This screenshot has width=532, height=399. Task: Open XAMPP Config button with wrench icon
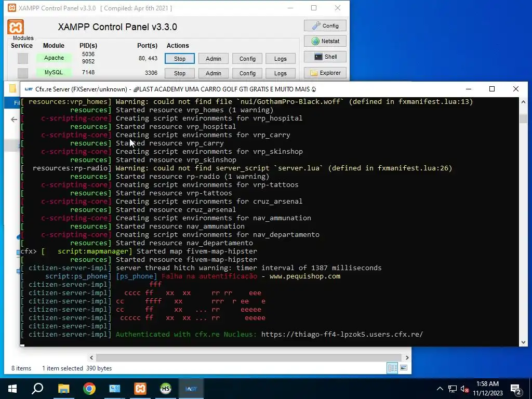[325, 26]
